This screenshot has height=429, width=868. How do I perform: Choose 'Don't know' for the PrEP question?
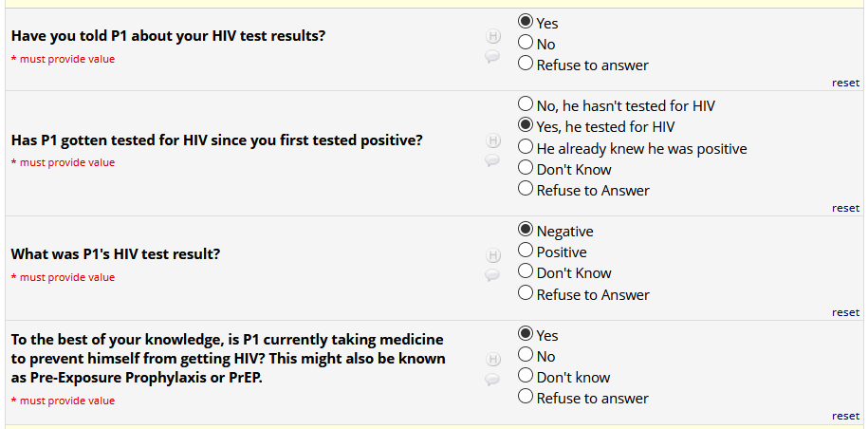point(526,377)
